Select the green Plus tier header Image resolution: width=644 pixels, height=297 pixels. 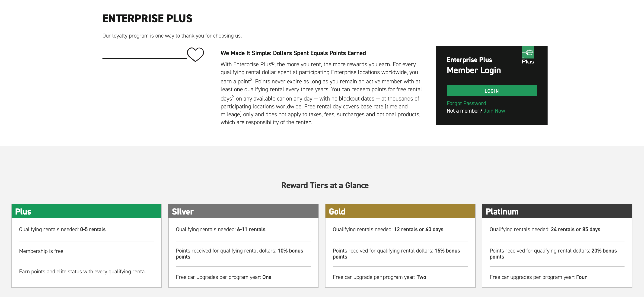86,211
